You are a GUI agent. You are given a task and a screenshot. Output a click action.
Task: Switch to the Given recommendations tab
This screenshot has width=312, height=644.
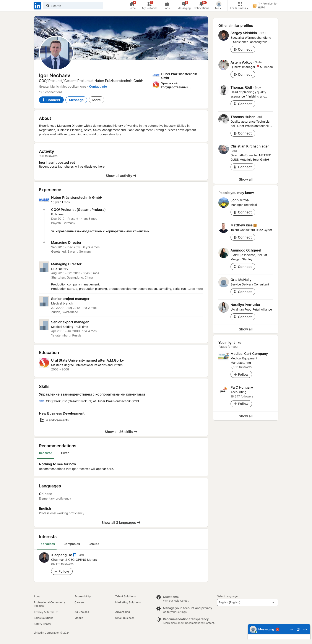click(x=65, y=453)
